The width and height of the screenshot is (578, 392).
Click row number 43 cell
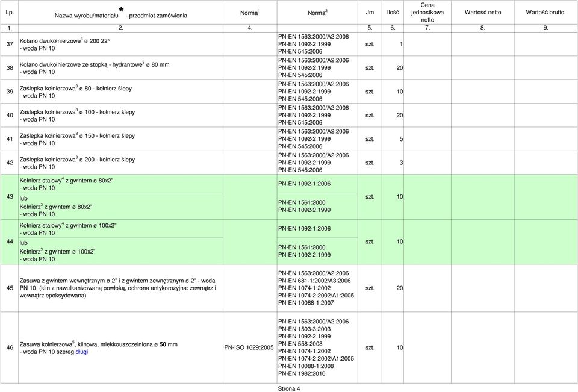tap(10, 197)
